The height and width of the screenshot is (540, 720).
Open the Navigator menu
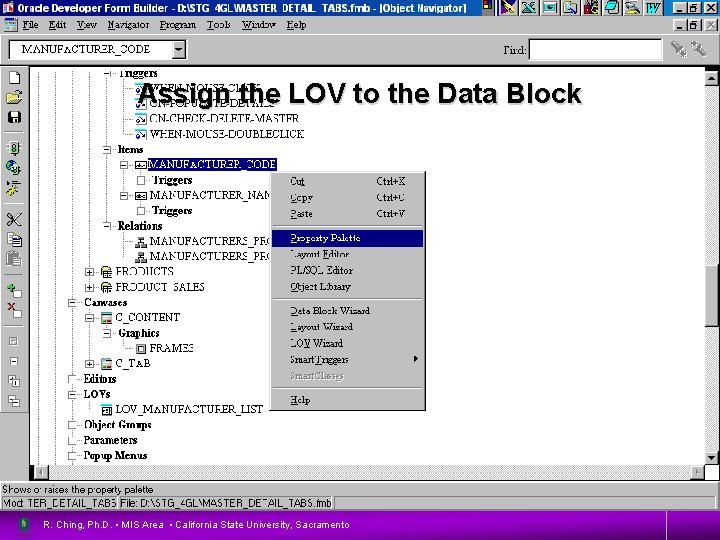pos(128,25)
